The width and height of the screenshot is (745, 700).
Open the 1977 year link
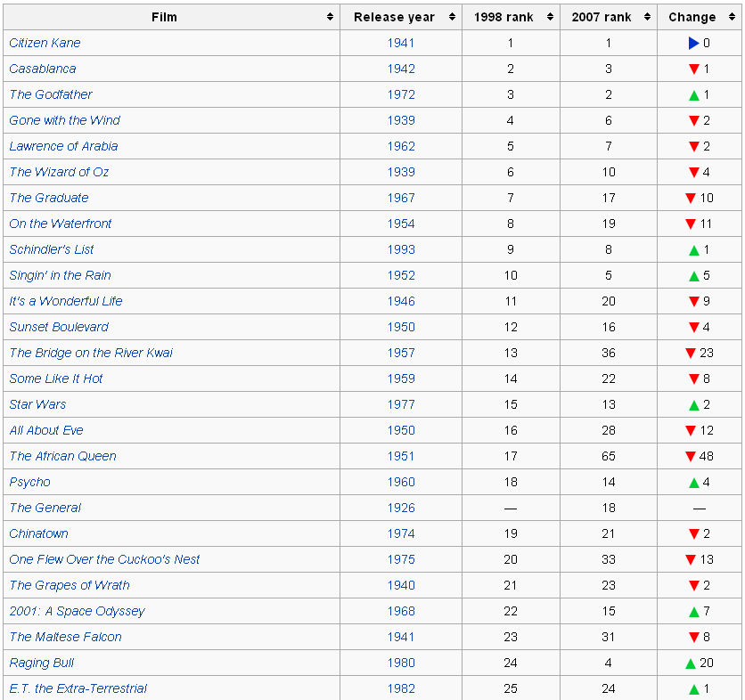click(400, 404)
